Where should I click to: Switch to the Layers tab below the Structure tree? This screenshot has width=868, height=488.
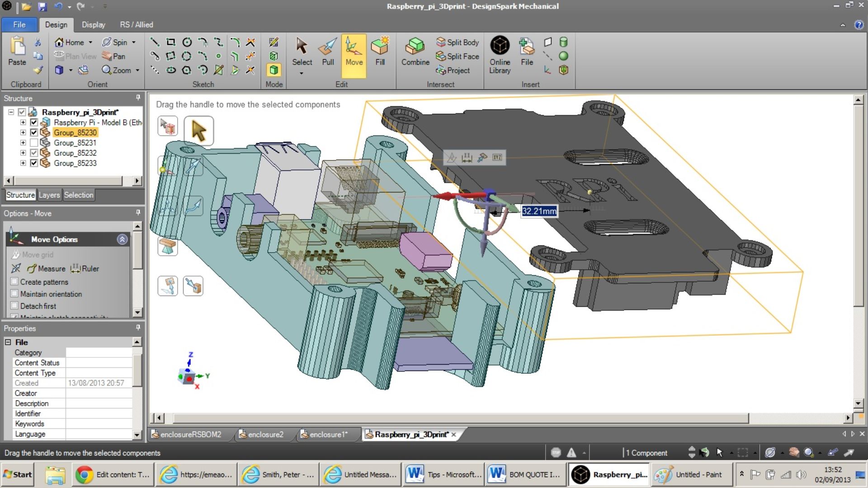(49, 195)
